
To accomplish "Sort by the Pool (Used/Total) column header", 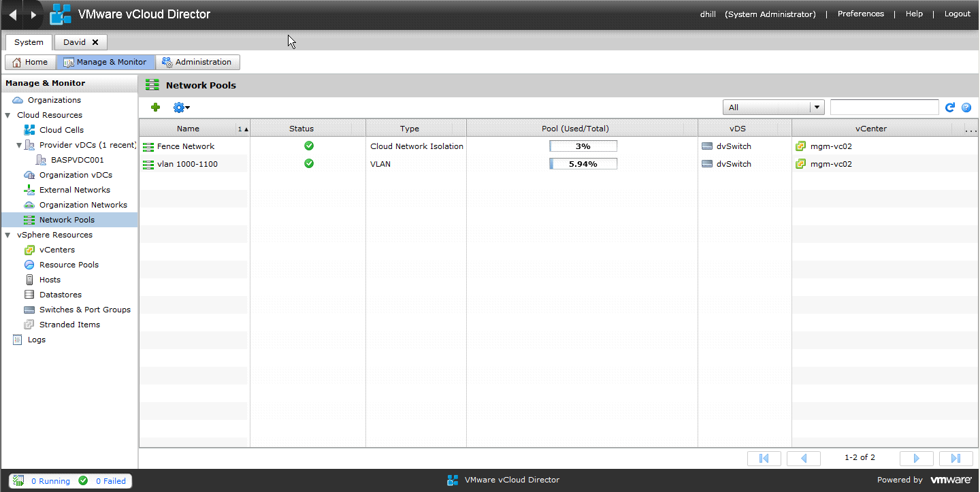I will click(x=582, y=129).
